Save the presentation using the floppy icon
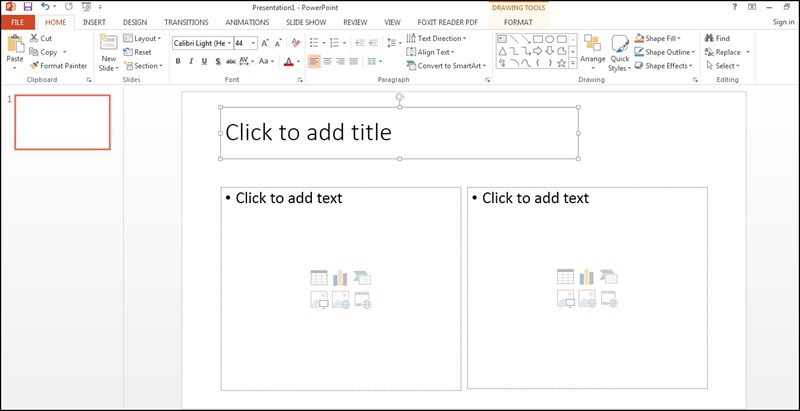The width and height of the screenshot is (800, 411). (27, 7)
